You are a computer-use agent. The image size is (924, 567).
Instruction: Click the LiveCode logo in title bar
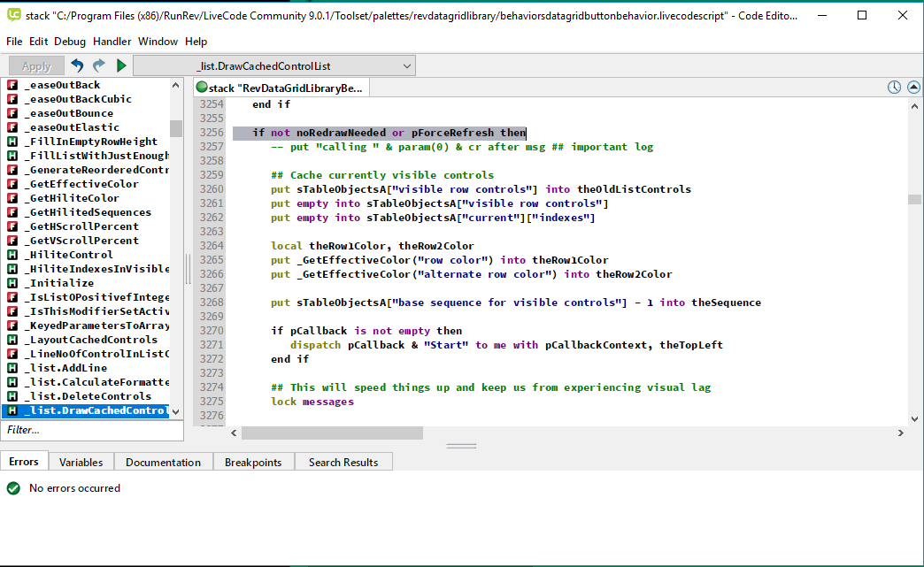point(15,15)
